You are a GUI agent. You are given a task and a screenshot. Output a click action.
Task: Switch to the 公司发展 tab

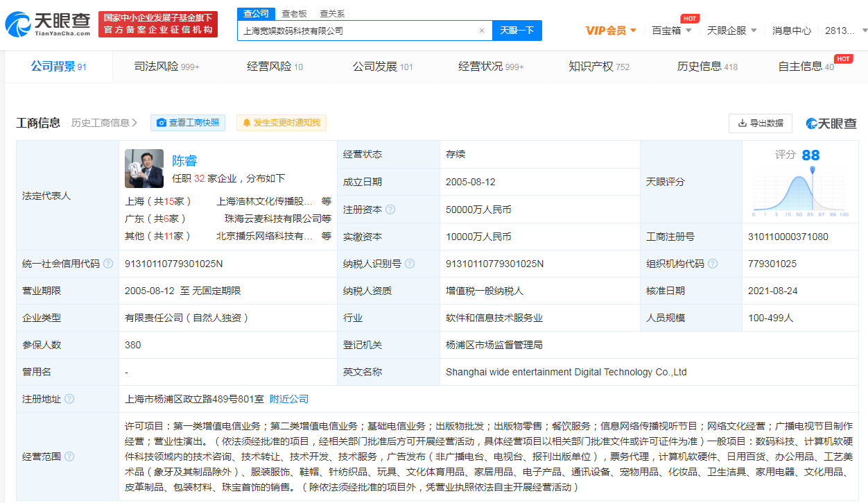click(x=383, y=67)
